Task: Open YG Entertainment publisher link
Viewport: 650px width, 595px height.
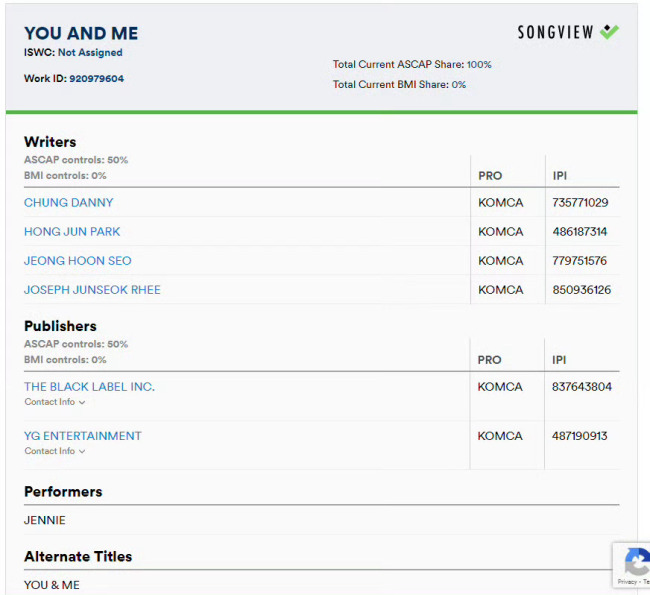Action: 83,435
